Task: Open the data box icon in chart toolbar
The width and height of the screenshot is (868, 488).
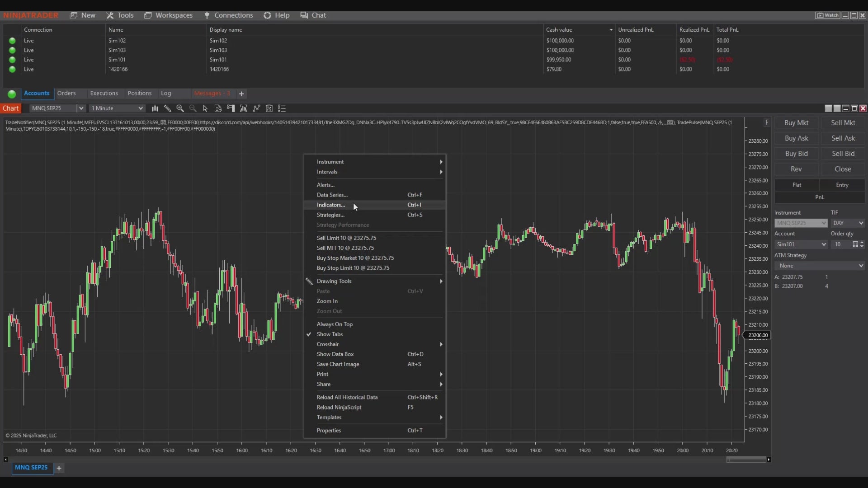Action: pos(218,108)
